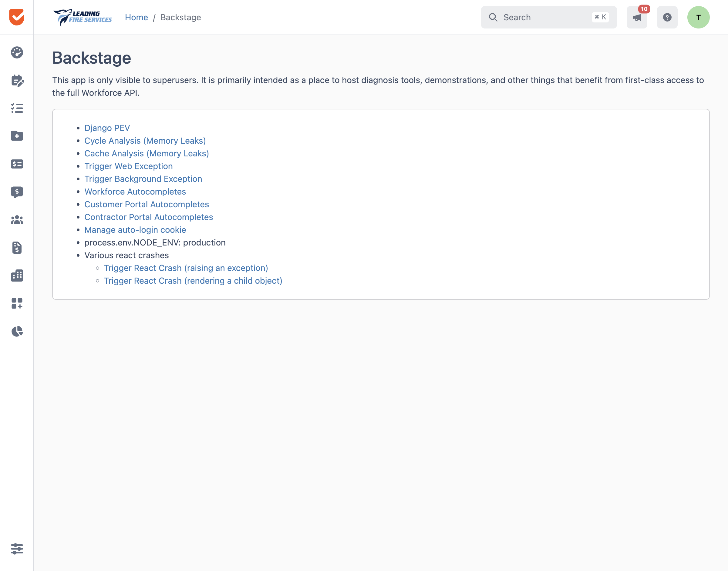Go to Home in breadcrumb
This screenshot has height=571, width=728.
136,17
